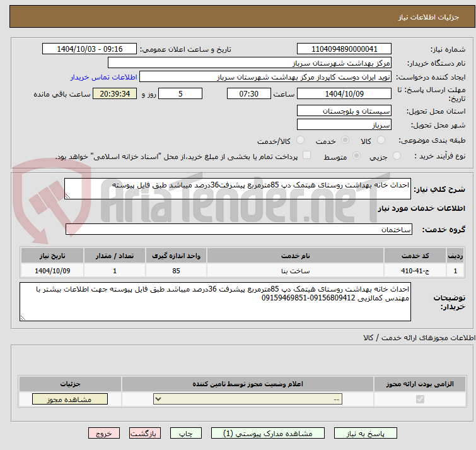Image resolution: width=476 pixels, height=450 pixels.
Task: Click the بازگشت back button
Action: coord(145,434)
